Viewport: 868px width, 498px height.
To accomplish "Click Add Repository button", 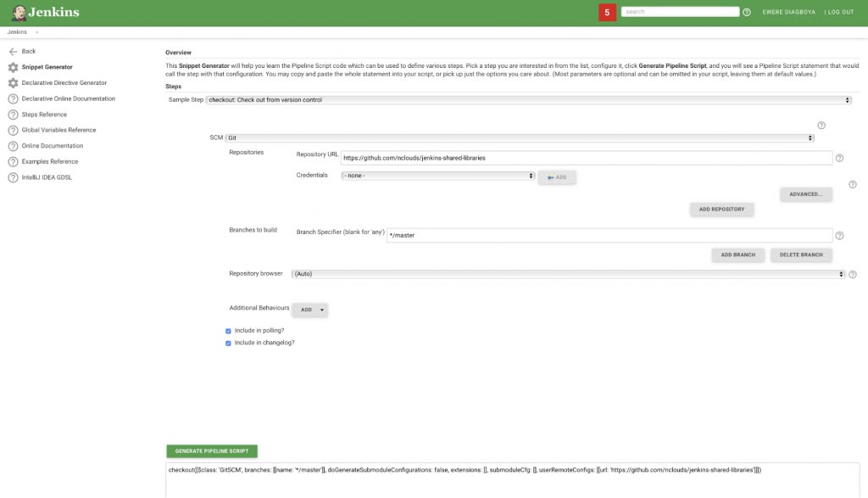I will point(722,210).
